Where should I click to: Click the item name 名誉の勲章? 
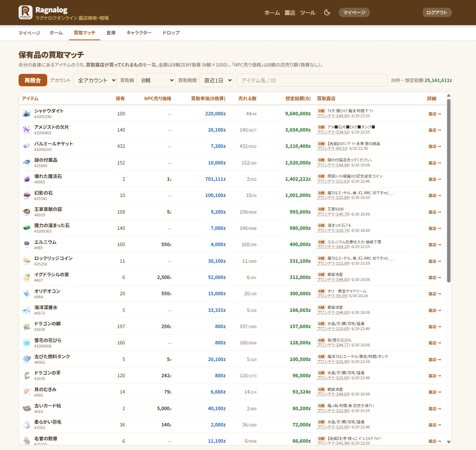[46, 438]
